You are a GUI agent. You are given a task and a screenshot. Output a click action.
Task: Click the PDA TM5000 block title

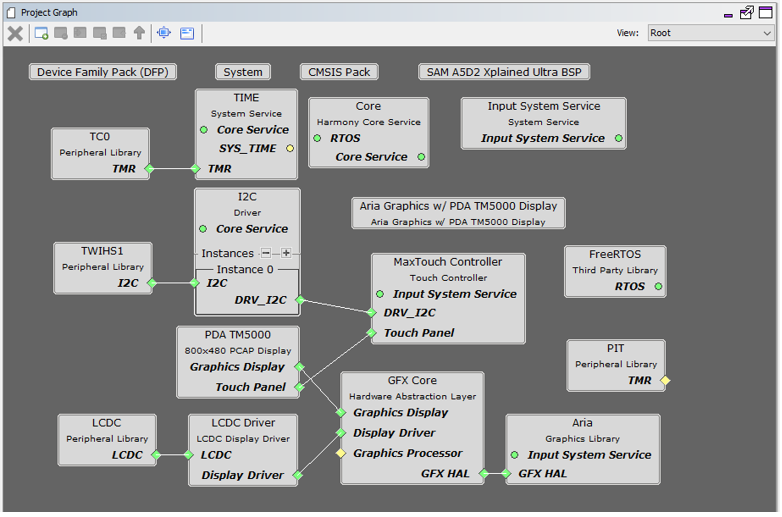click(238, 335)
